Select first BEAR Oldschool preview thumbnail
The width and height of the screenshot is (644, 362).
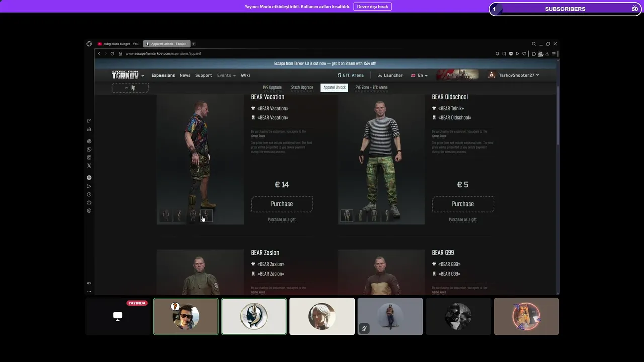coord(347,216)
